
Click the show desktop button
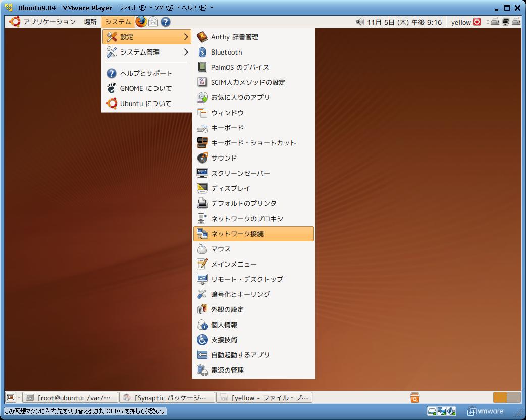click(11, 397)
